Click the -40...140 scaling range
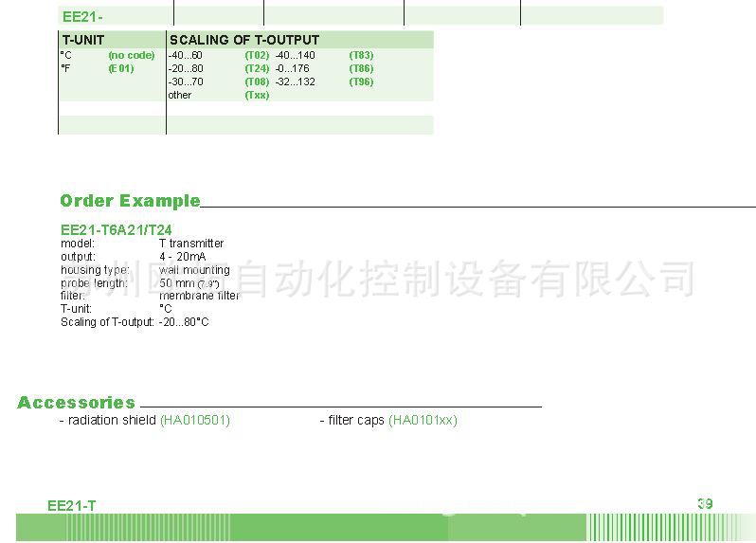 295,55
